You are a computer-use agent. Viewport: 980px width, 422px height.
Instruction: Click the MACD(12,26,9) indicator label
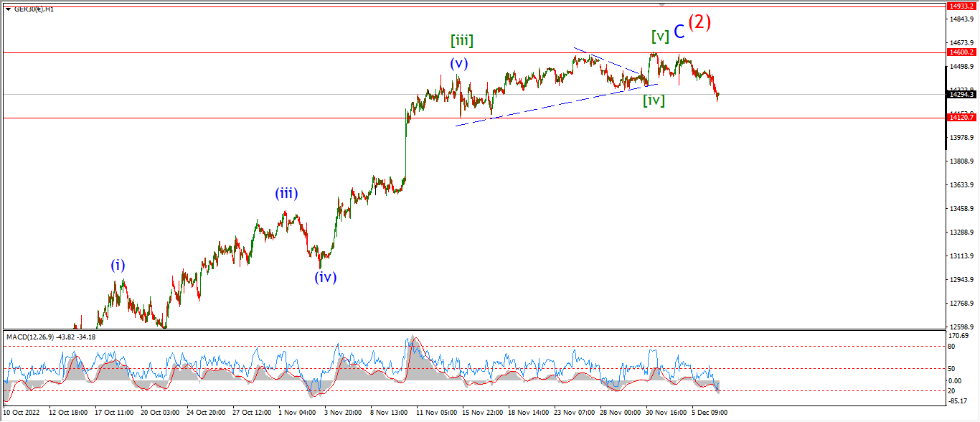pyautogui.click(x=29, y=337)
